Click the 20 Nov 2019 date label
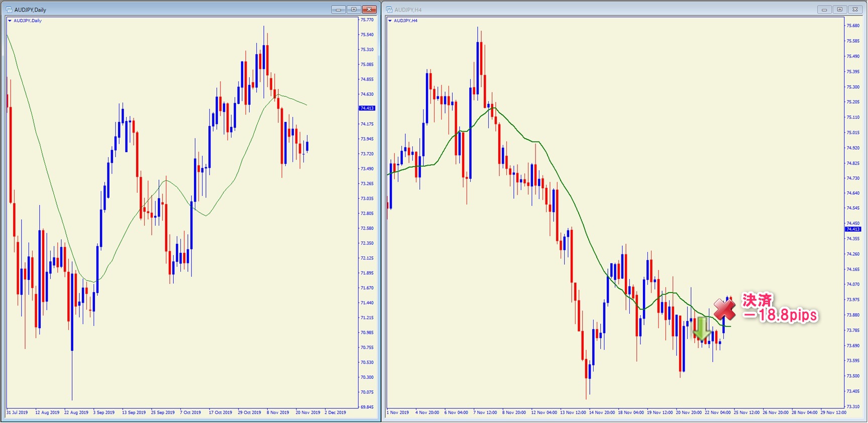868x423 pixels. click(307, 412)
